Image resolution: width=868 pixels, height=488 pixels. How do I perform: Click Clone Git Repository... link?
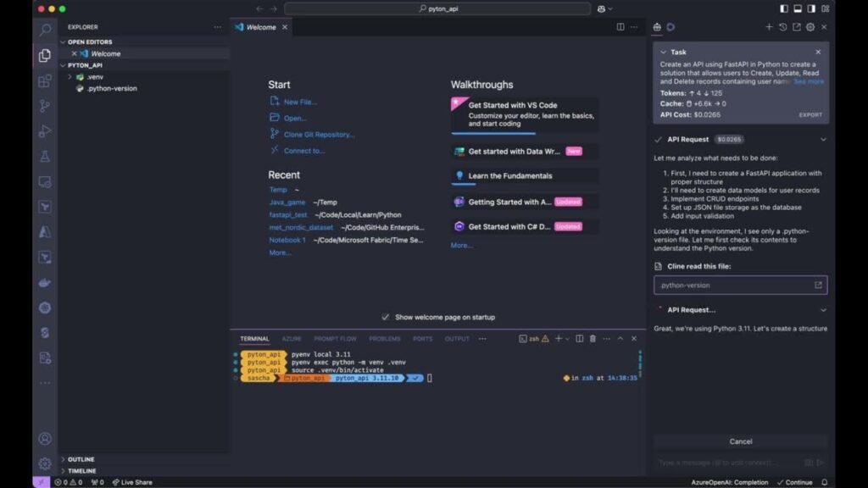click(x=319, y=135)
